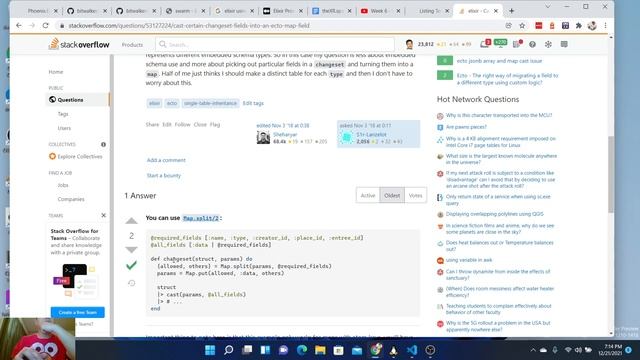Screen dimensions: 640x360
Task: Reload the page with the refresh icon
Action: click(45, 25)
